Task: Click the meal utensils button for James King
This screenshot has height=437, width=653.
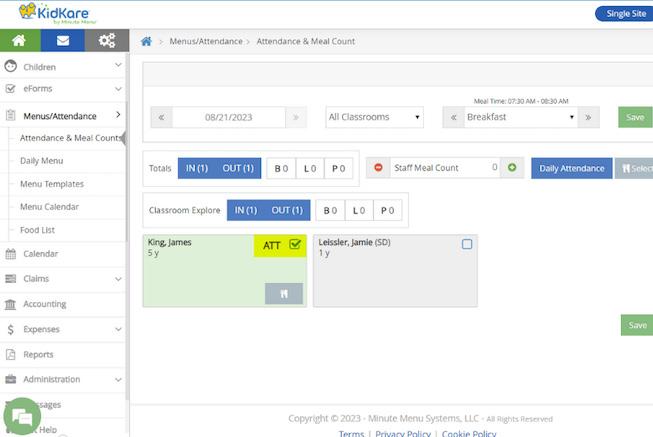Action: (284, 294)
